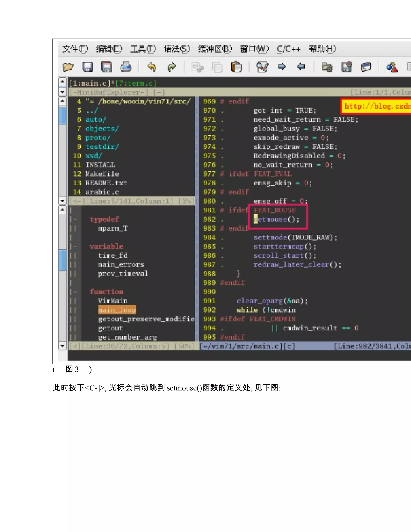Select the arabic.c file

click(102, 192)
